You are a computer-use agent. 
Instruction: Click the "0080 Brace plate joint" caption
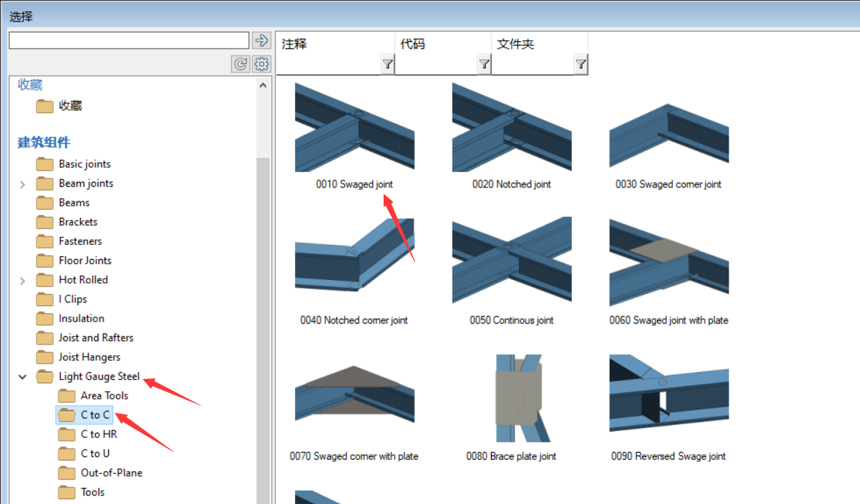click(511, 457)
